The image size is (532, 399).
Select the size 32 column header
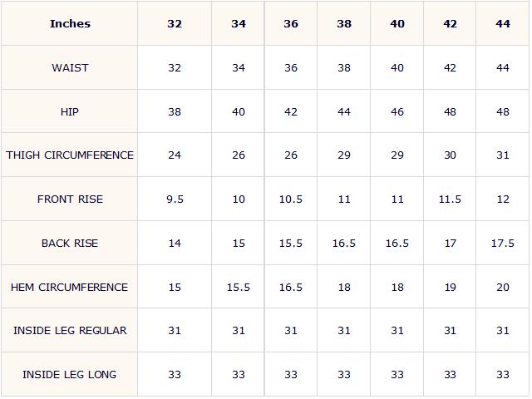pos(175,24)
